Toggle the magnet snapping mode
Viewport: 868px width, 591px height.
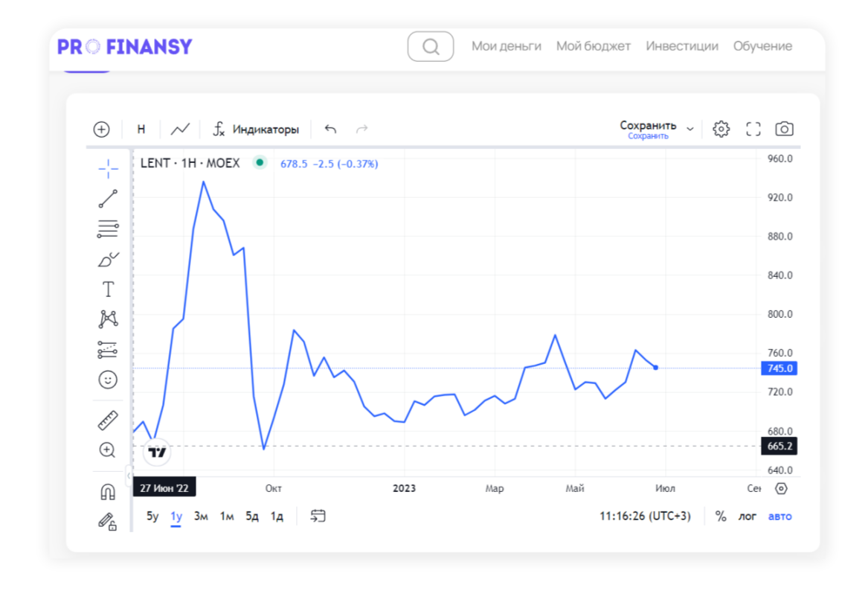108,492
